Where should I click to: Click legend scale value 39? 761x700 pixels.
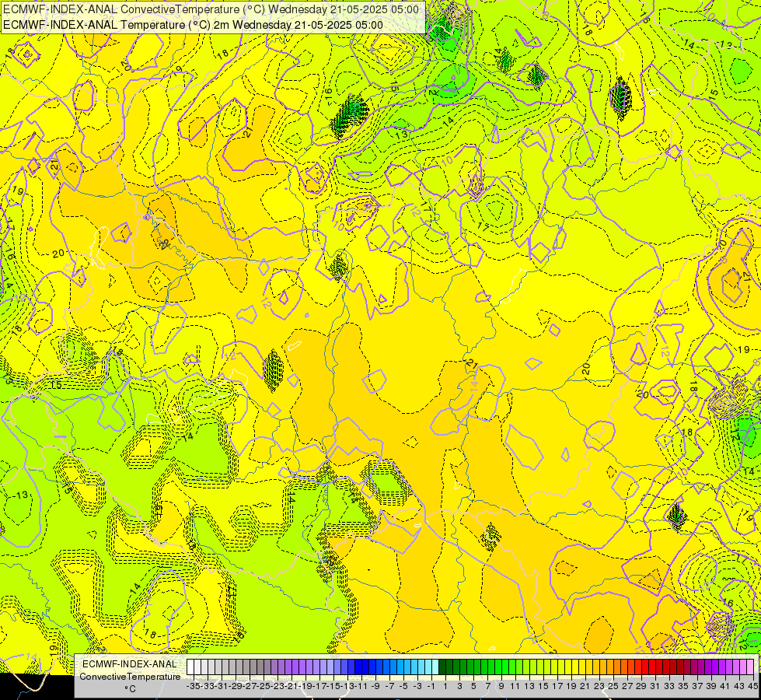pyautogui.click(x=711, y=686)
